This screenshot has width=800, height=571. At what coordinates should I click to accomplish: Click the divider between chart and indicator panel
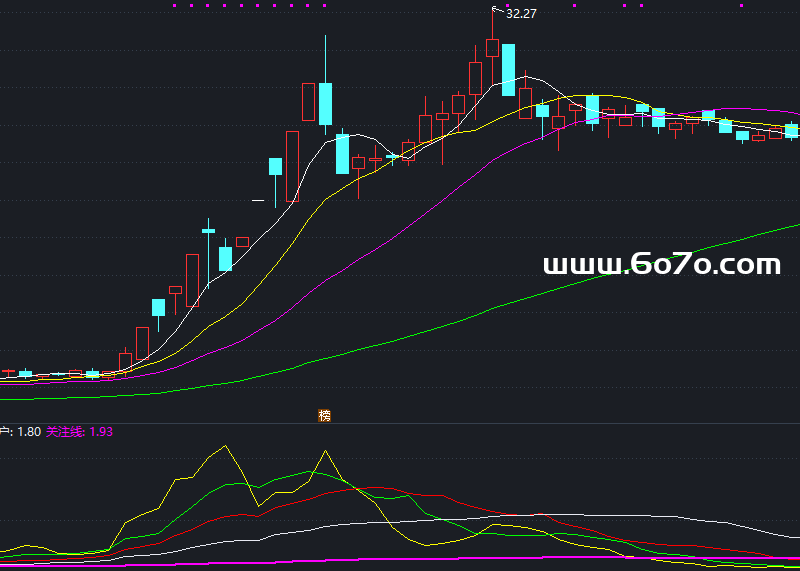400,423
